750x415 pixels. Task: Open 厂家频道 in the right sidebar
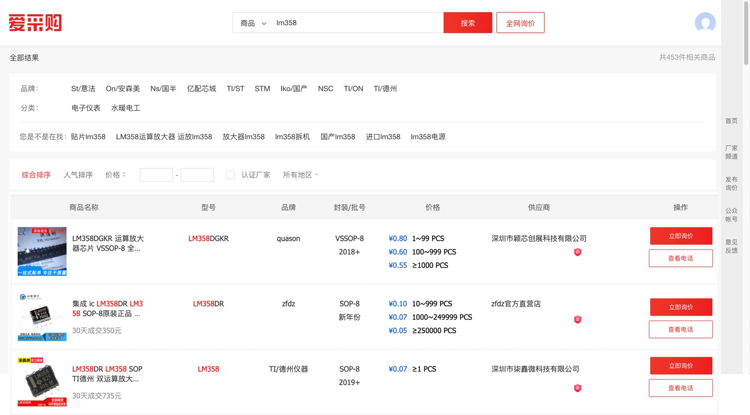pyautogui.click(x=731, y=152)
